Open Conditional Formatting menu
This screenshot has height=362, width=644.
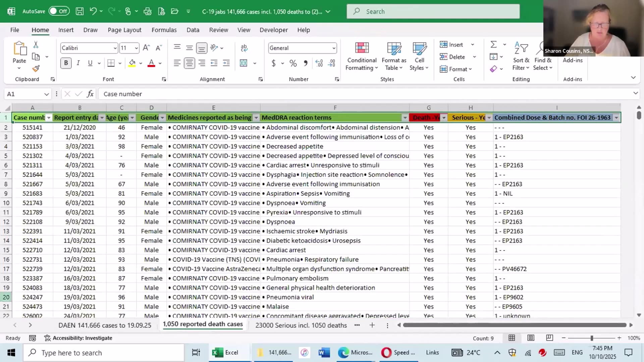(x=362, y=56)
